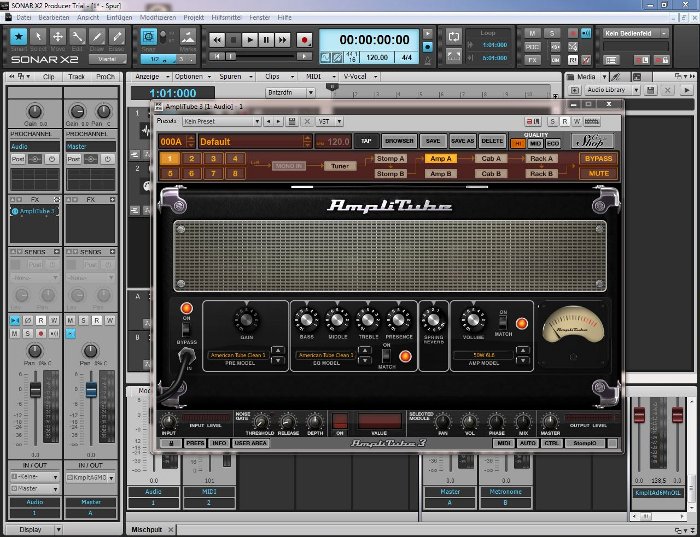Toggle the amp model MATCH switch
The height and width of the screenshot is (537, 700).
coord(503,322)
